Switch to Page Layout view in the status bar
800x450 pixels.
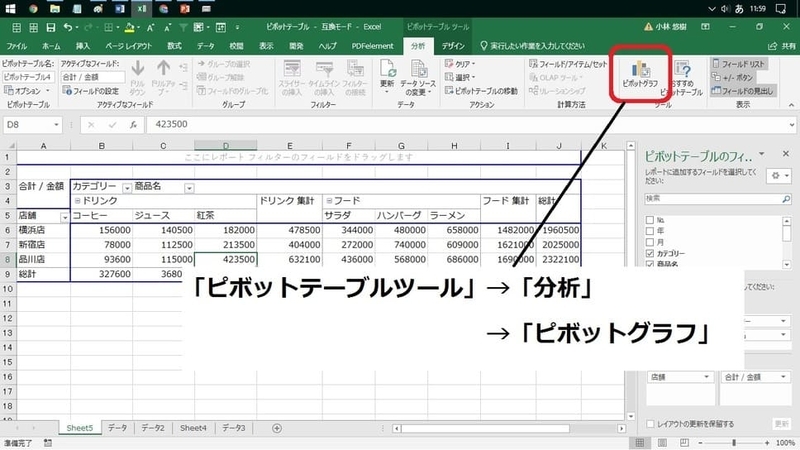click(662, 443)
